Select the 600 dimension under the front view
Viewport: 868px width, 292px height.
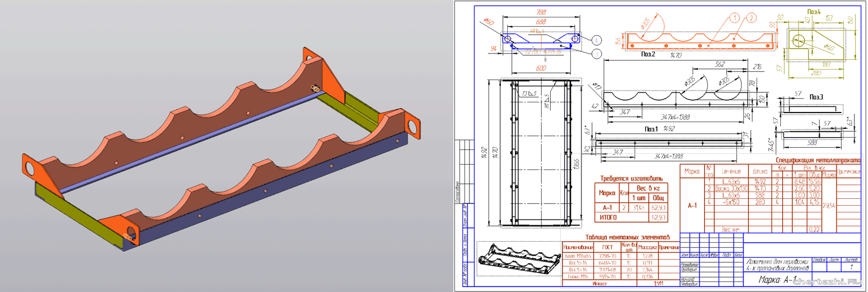click(x=541, y=69)
